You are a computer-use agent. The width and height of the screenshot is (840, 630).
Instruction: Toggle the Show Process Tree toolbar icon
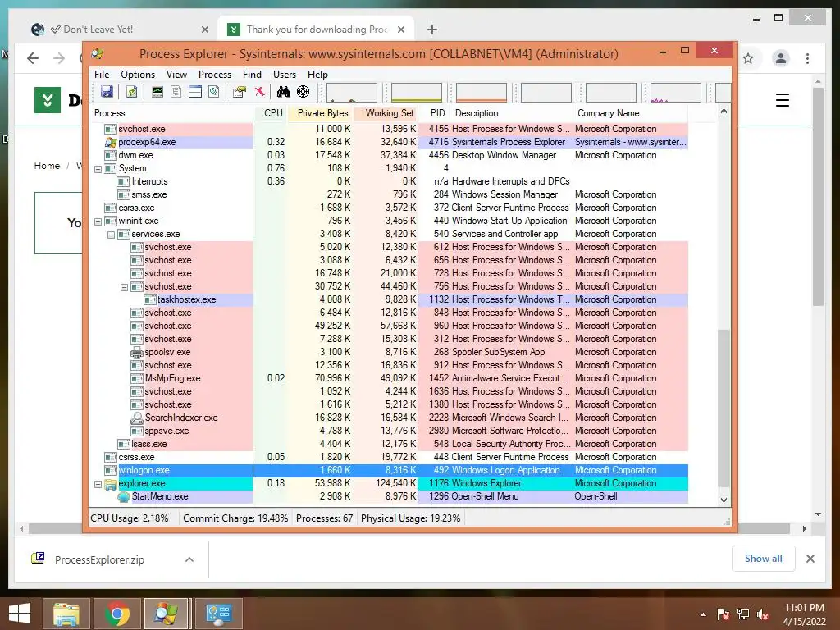coord(176,92)
